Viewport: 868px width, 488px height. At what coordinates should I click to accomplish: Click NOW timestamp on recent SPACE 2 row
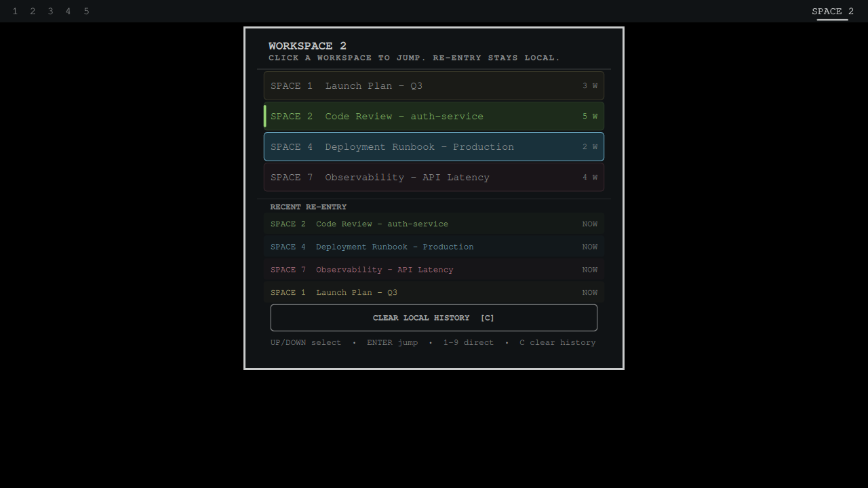click(x=590, y=224)
